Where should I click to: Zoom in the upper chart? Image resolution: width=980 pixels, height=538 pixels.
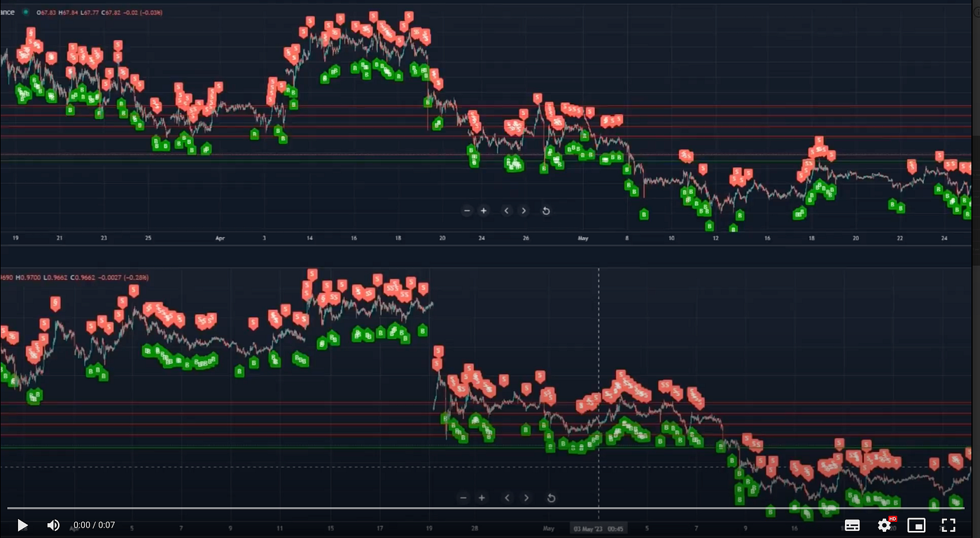(484, 211)
